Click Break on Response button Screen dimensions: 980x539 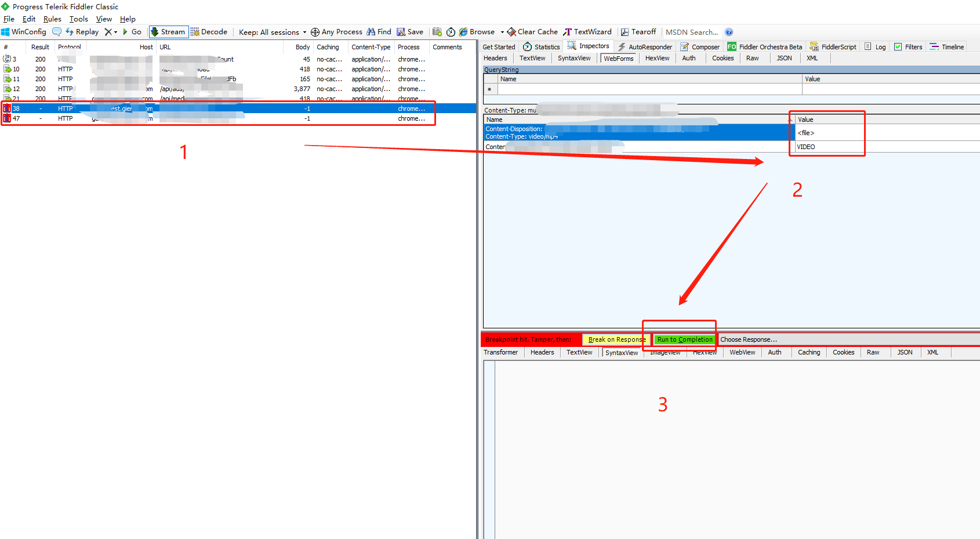[616, 339]
